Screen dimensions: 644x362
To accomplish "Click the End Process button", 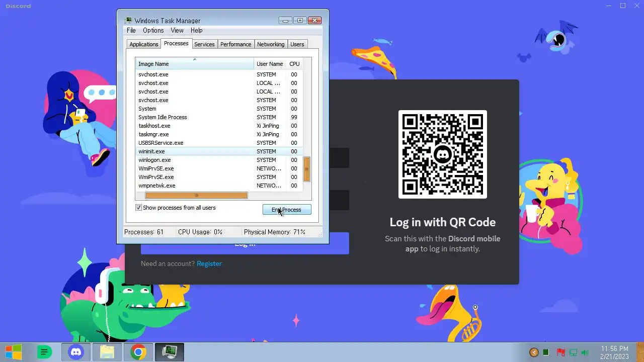I will point(287,210).
